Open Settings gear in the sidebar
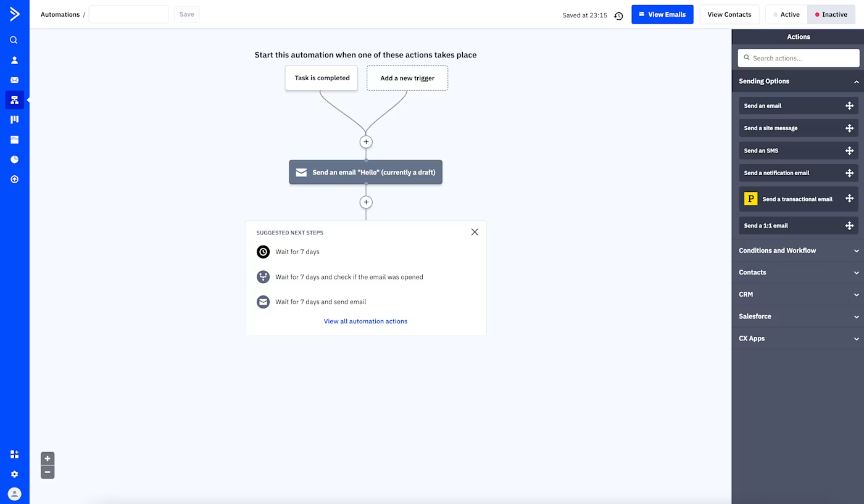The width and height of the screenshot is (864, 504). click(14, 474)
